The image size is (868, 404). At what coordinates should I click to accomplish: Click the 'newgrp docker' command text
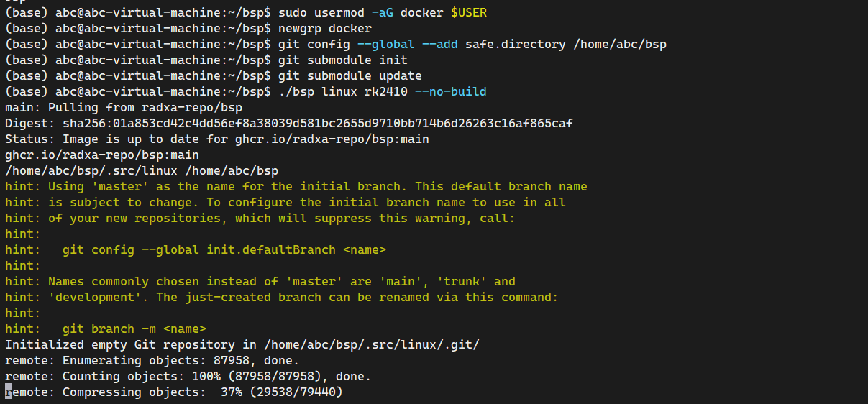coord(325,28)
